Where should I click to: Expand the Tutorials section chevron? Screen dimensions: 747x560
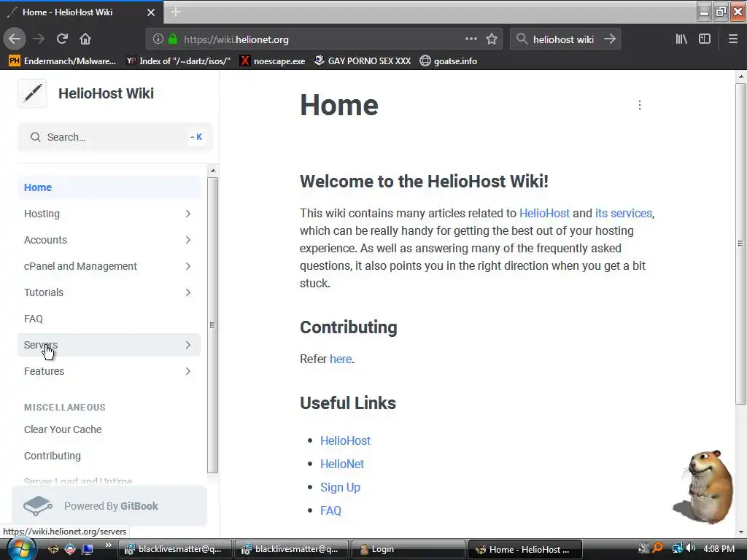pyautogui.click(x=188, y=292)
